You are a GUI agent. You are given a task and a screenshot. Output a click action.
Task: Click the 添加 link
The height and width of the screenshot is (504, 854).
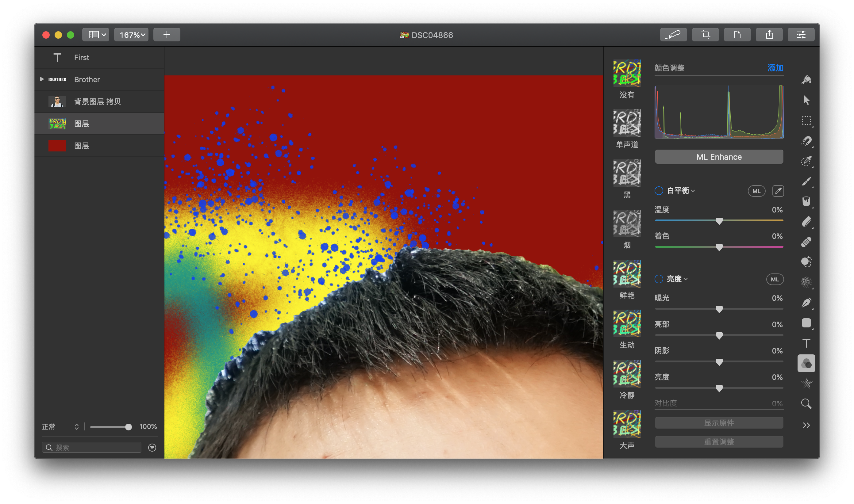click(x=775, y=68)
